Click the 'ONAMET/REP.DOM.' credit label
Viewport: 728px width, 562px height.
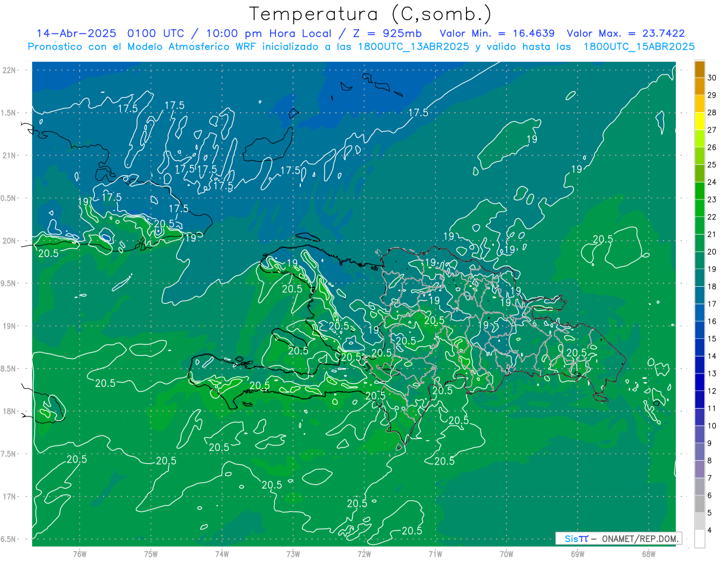coord(640,538)
